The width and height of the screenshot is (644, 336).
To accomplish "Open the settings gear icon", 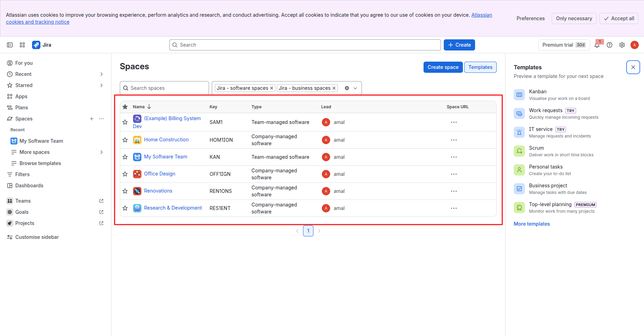I will (x=622, y=45).
